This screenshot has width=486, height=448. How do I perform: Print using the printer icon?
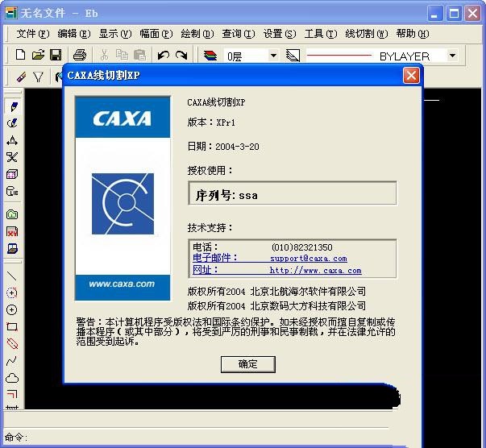click(x=80, y=55)
